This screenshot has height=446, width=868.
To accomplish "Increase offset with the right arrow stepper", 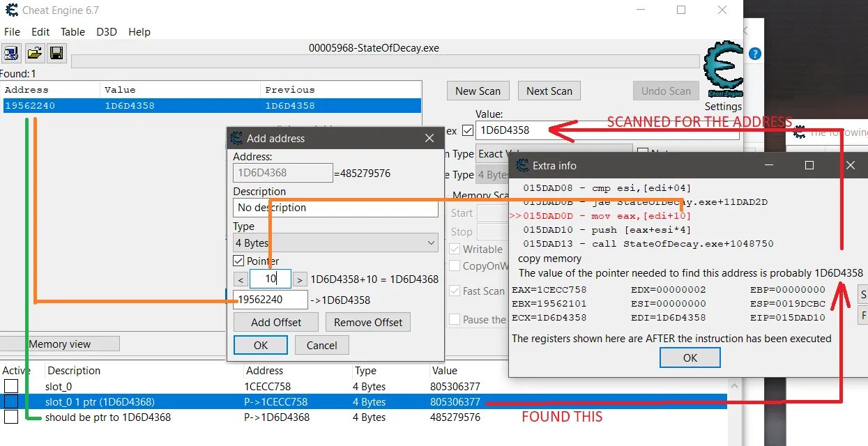I will click(x=300, y=278).
